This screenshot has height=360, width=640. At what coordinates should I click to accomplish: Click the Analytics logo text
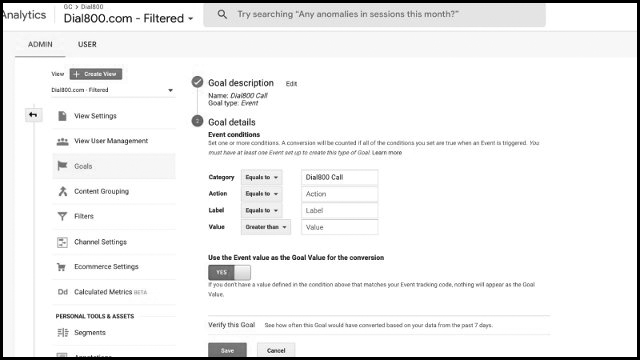coord(24,15)
